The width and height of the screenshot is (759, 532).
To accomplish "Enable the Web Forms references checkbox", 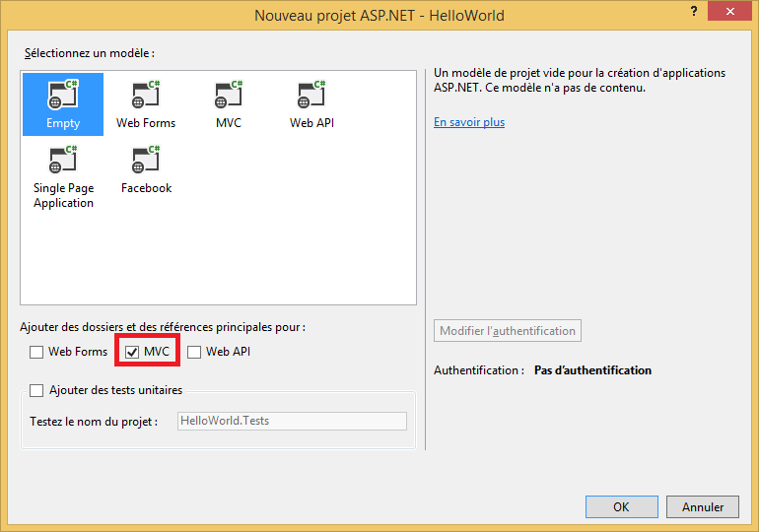I will [x=36, y=352].
